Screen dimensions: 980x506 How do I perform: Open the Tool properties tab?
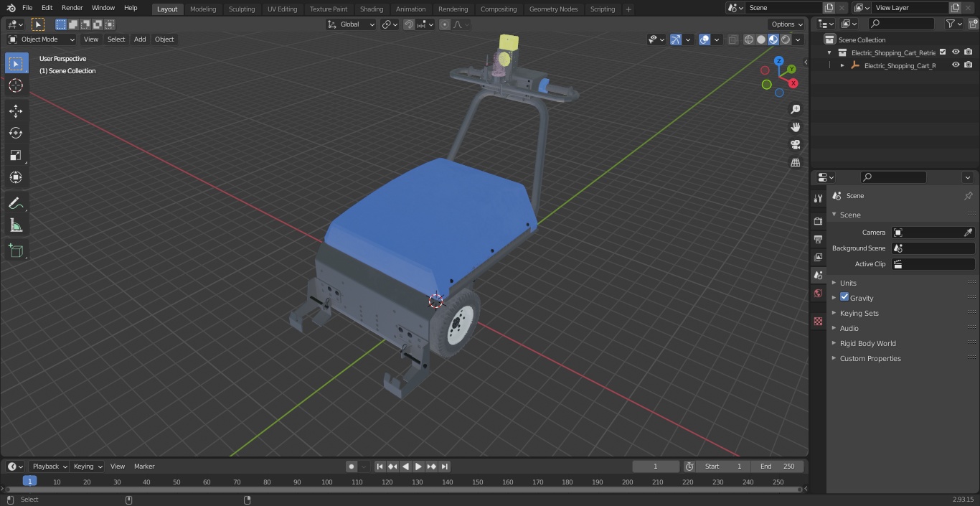pos(818,199)
